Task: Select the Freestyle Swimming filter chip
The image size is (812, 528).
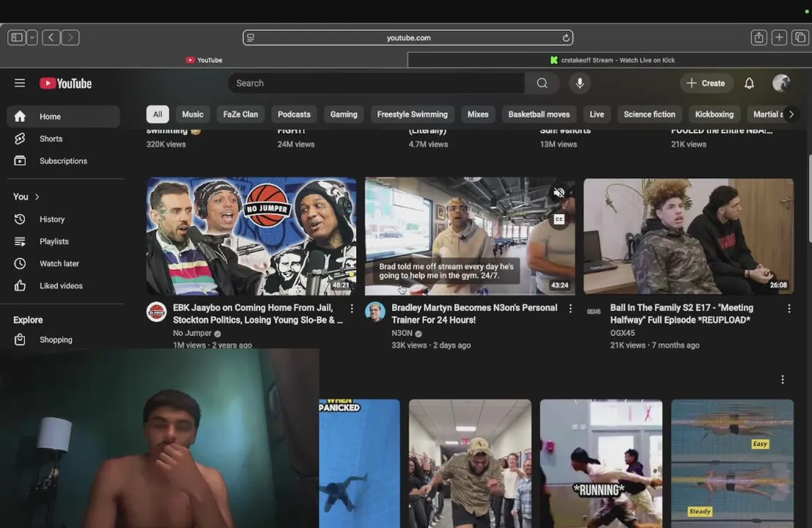Action: (x=412, y=114)
